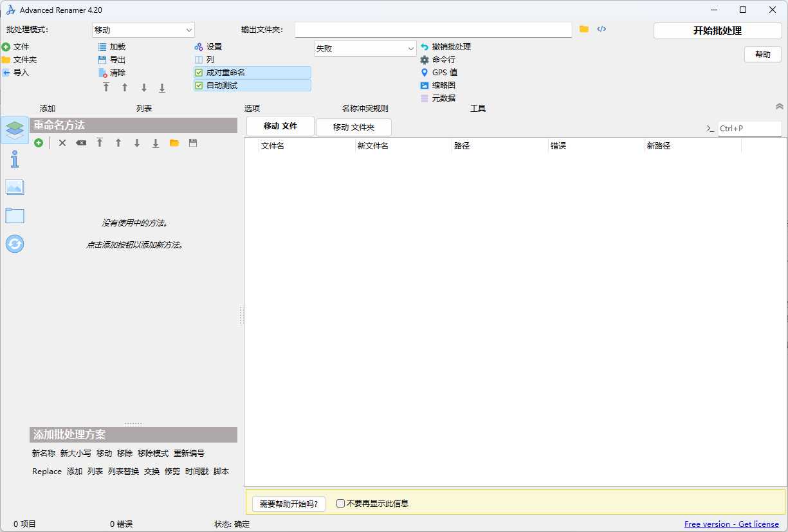Viewport: 788px width, 532px height.
Task: Select the green add method icon
Action: [39, 142]
